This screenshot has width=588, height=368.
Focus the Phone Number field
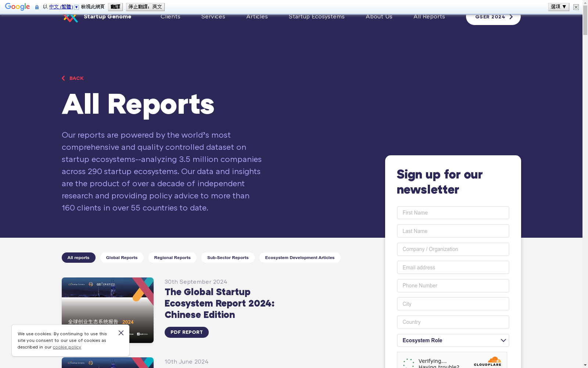453,286
